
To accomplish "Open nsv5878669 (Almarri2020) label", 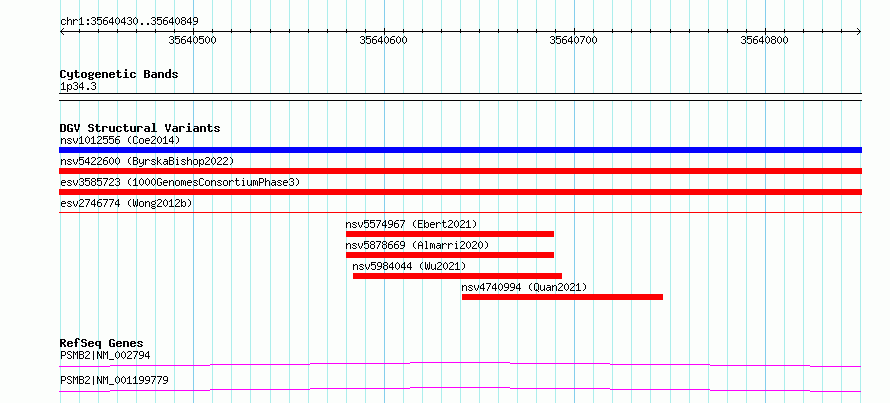I will pyautogui.click(x=417, y=245).
